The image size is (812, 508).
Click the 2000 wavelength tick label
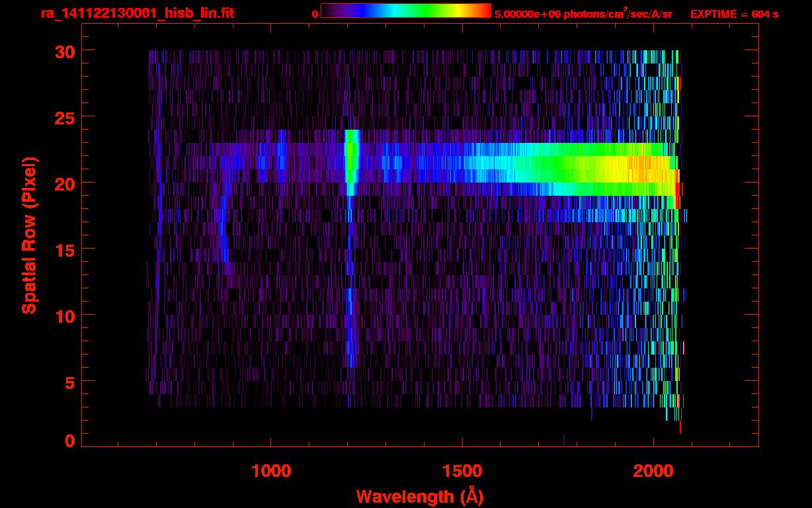click(653, 471)
